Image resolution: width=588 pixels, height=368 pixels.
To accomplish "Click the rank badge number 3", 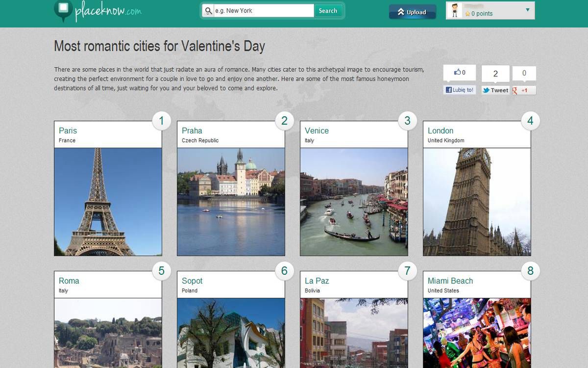I will point(408,121).
